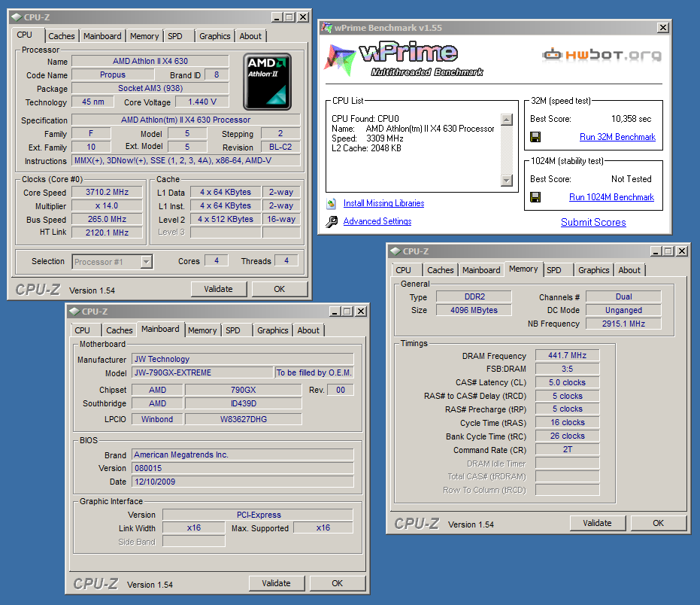Open Mainboard tab in the top-left CPU-Z window
The width and height of the screenshot is (700, 605).
[x=102, y=36]
